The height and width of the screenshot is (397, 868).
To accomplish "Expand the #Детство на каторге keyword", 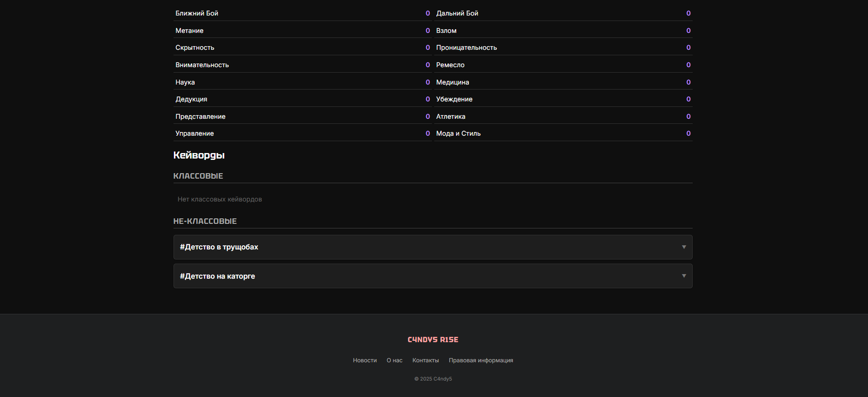I will [433, 276].
